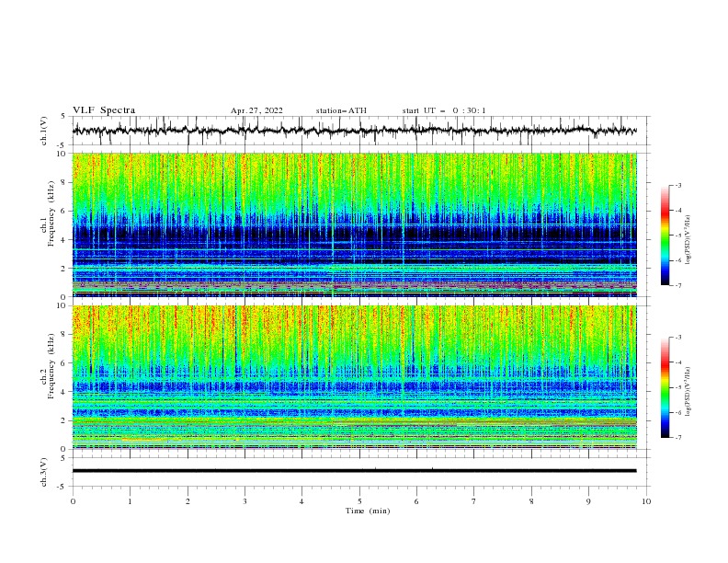Viewport: 728px width, 563px height.
Task: Click the ch.1 spectrogram color scale bar
Action: tap(665, 236)
